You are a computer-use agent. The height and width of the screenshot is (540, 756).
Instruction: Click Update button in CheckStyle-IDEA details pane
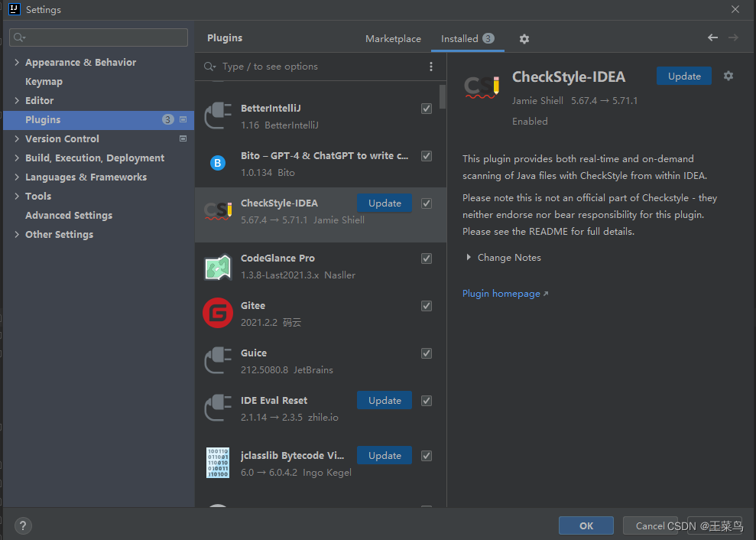coord(683,76)
